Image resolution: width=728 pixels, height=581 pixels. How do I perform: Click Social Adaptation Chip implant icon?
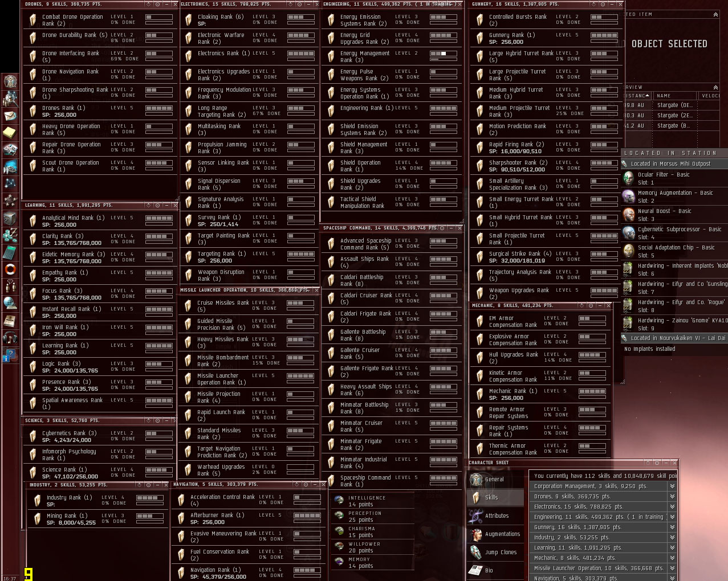pos(628,251)
